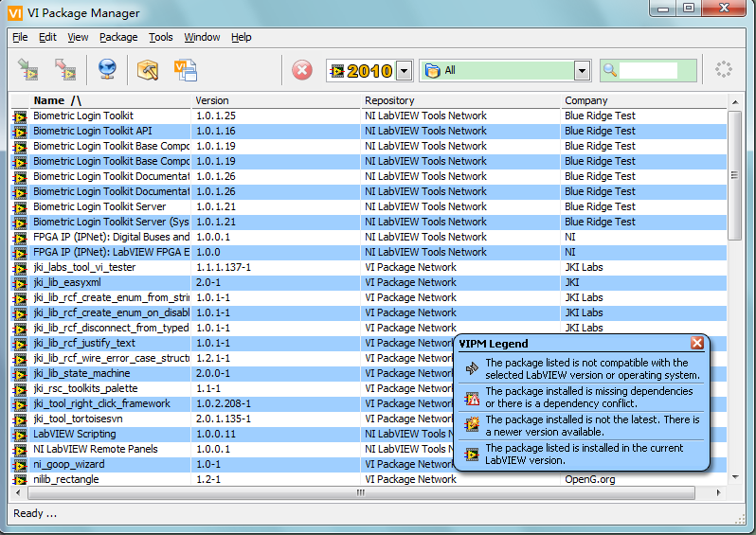
Task: Open the Window menu
Action: 202,37
